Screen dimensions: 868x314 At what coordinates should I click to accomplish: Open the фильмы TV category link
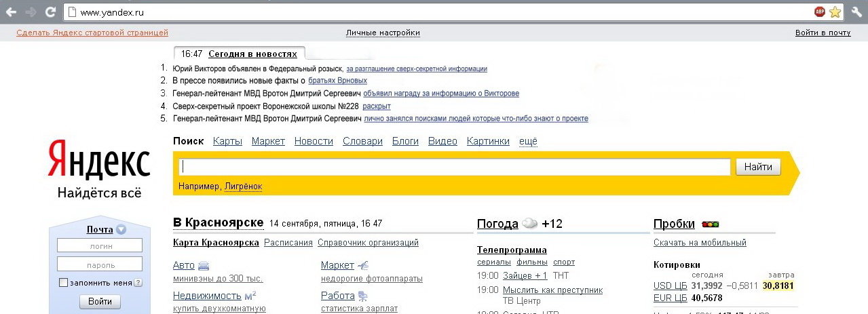coord(532,262)
